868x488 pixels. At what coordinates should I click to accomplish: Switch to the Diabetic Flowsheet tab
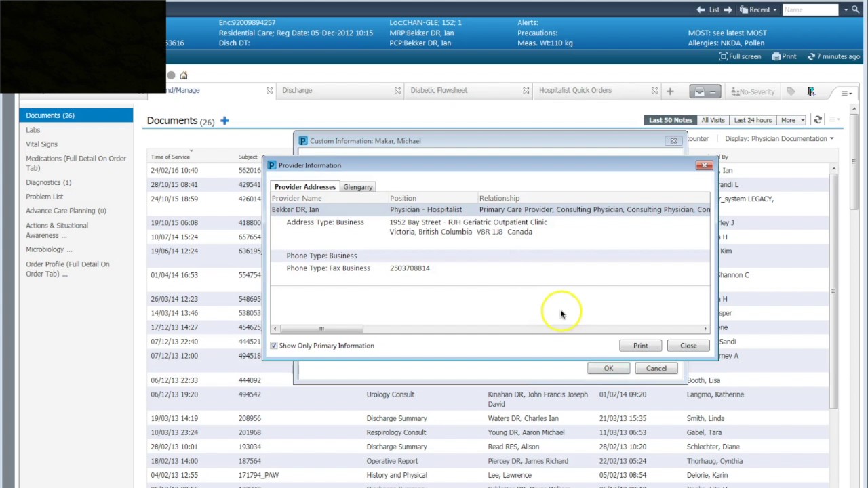pos(439,90)
